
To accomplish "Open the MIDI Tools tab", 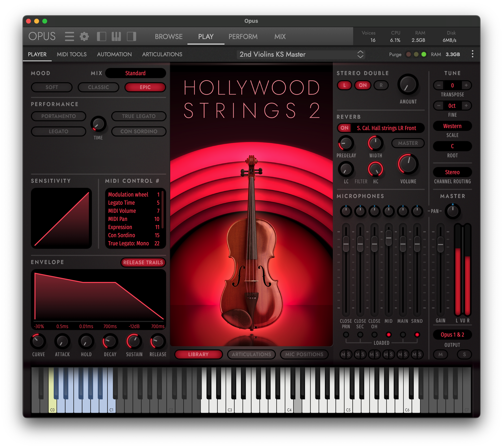I will coord(72,54).
